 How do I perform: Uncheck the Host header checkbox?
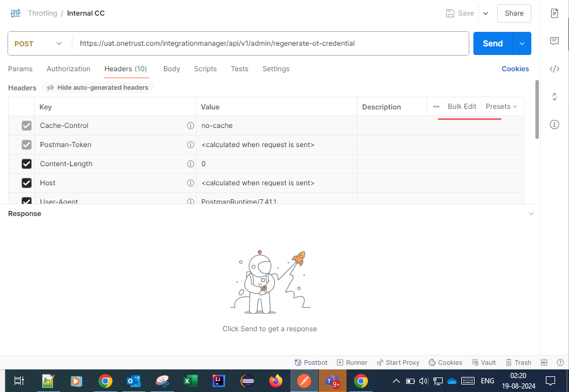pyautogui.click(x=27, y=183)
